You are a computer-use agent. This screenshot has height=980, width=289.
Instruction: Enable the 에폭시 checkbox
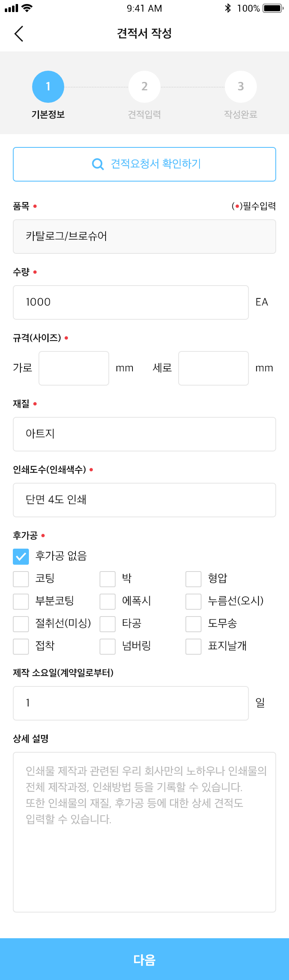coord(108,602)
